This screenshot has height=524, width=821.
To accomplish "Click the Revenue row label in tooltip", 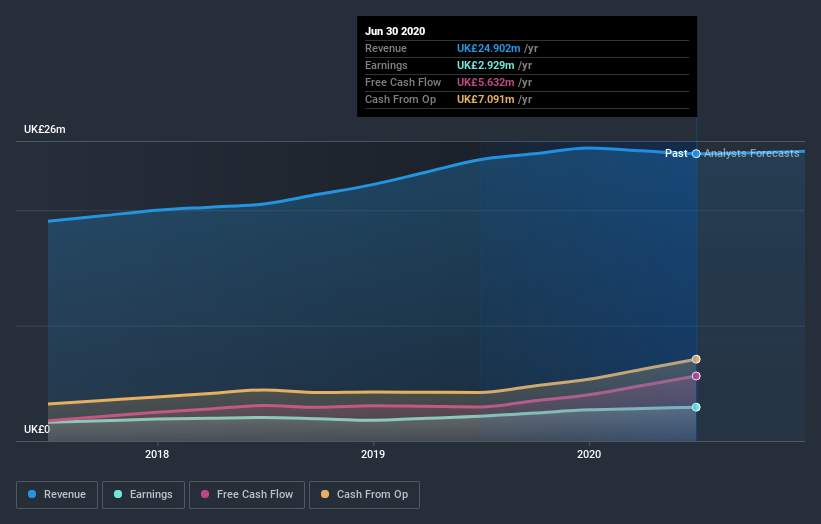I will (386, 48).
